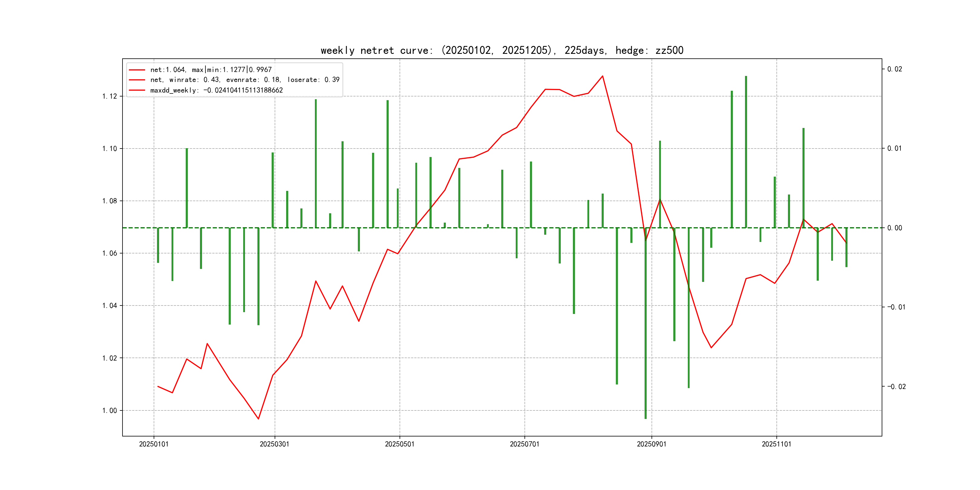The width and height of the screenshot is (980, 490).
Task: Click the 1.00 left axis label
Action: (x=109, y=410)
